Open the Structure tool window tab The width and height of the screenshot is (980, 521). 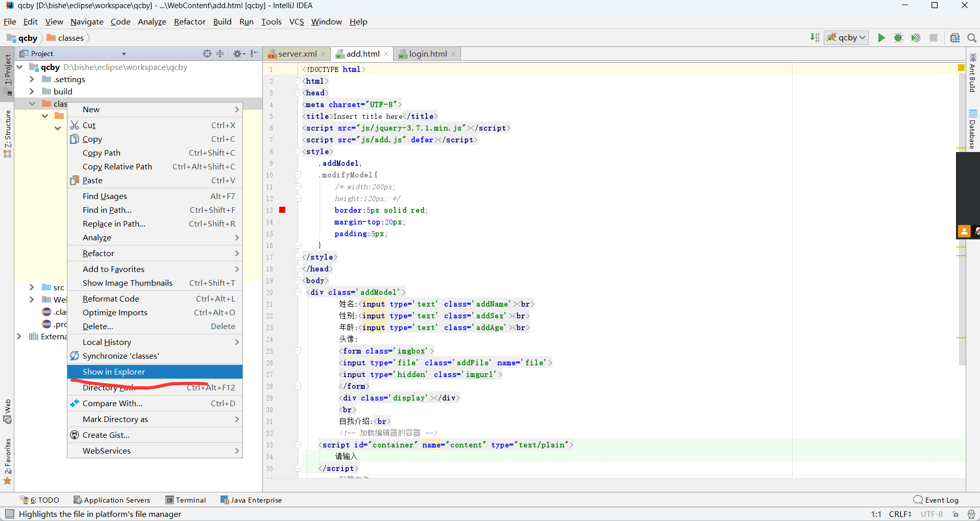click(8, 134)
